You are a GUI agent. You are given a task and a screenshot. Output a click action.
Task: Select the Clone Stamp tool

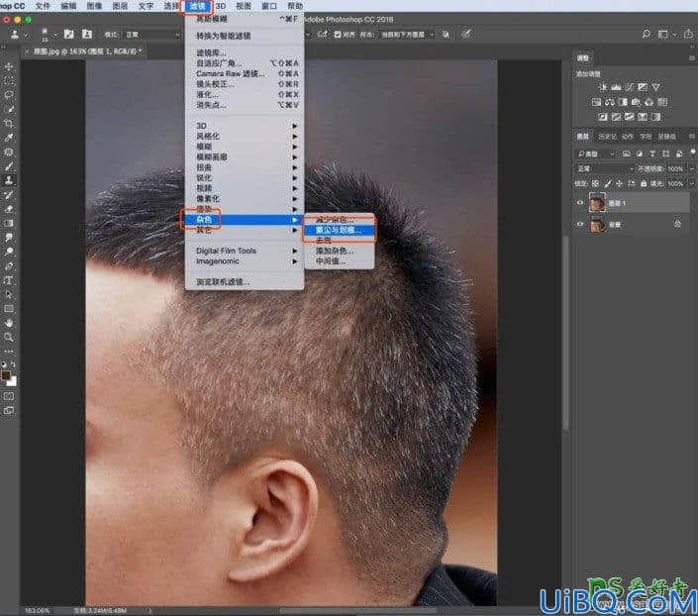pos(9,180)
